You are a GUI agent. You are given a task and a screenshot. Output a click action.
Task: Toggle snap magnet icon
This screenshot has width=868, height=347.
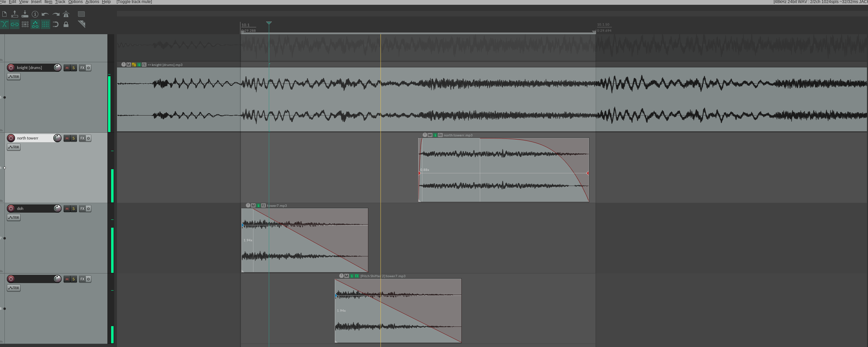[56, 24]
